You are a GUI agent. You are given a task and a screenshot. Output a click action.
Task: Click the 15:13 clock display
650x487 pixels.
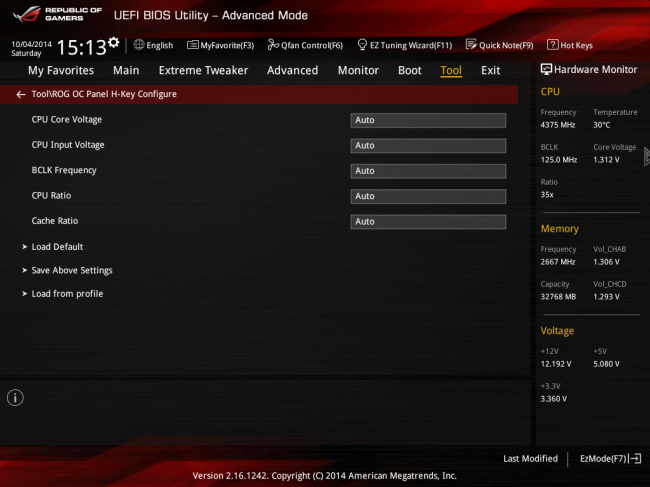tap(81, 47)
